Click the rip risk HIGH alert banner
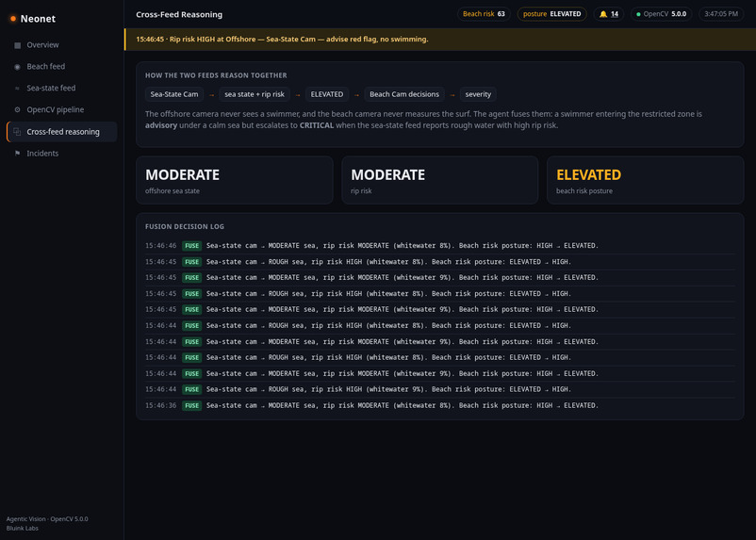The image size is (756, 540). [x=439, y=39]
